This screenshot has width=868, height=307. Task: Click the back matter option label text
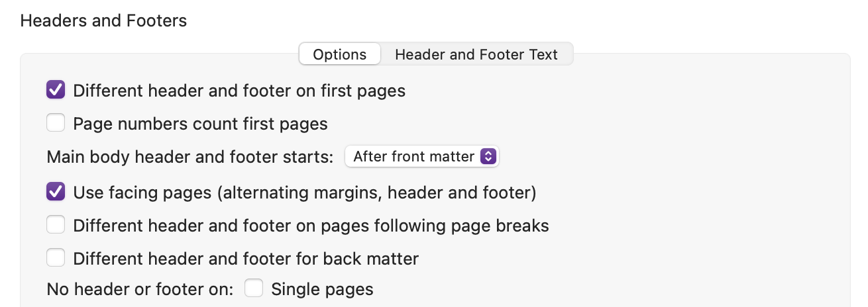click(x=246, y=258)
